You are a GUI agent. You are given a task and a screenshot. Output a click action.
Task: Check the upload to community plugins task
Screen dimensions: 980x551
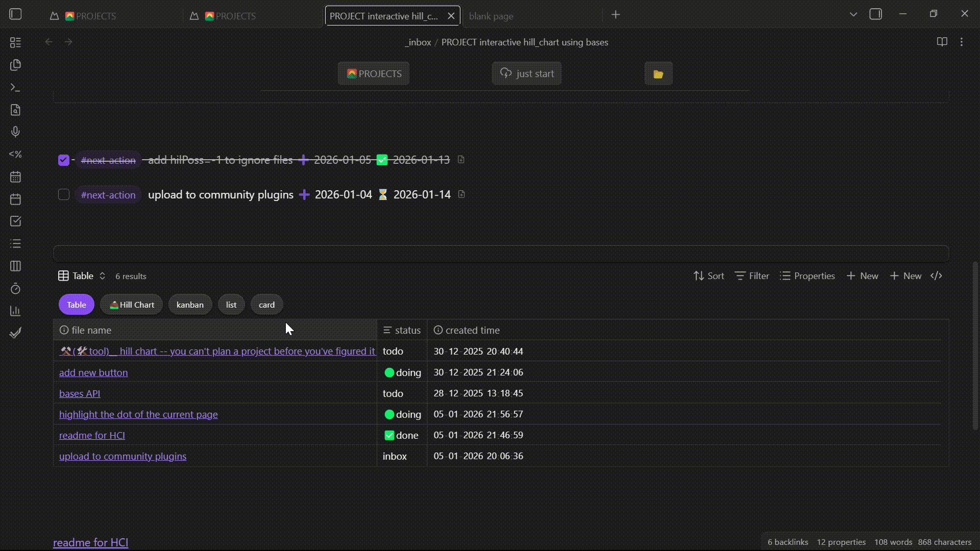coord(64,195)
